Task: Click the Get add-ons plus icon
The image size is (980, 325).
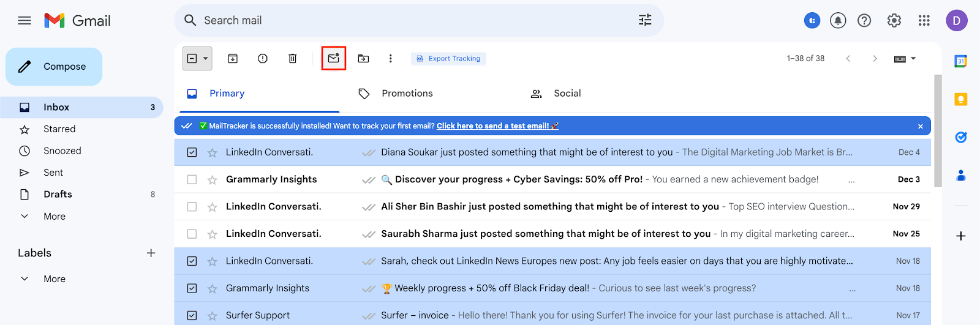Action: (x=961, y=236)
